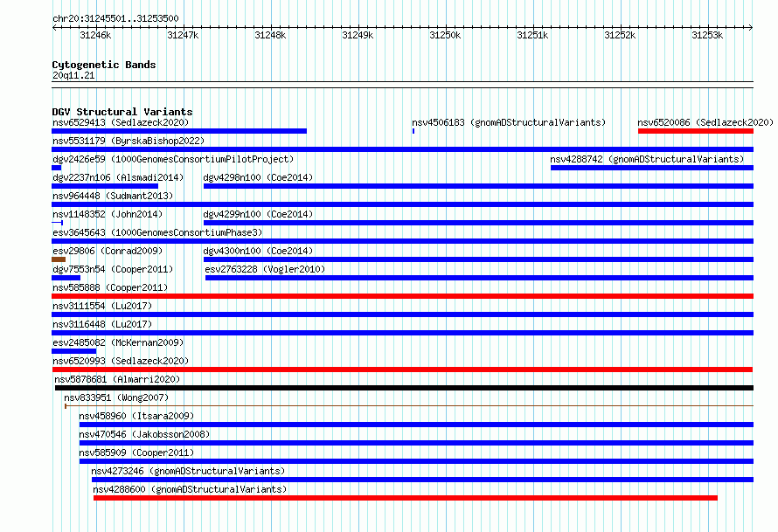The image size is (778, 532).
Task: Open nsv3116448 (Lu2017) variant
Action: (102, 324)
